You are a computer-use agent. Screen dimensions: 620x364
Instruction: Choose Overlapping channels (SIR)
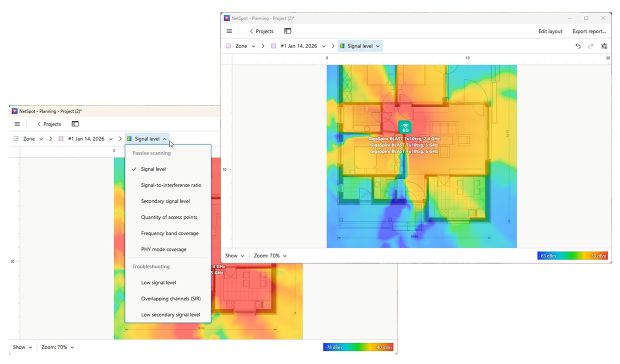point(168,299)
